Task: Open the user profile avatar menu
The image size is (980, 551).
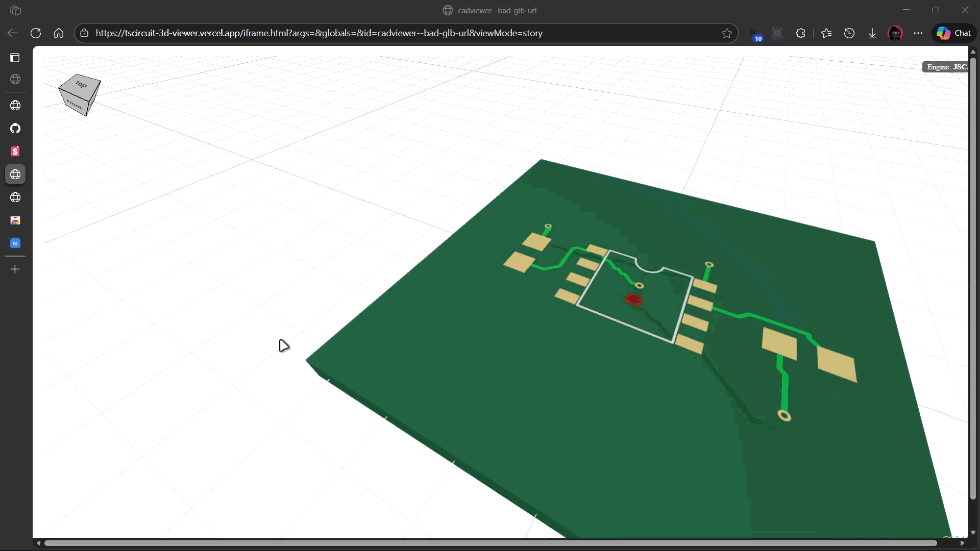Action: click(895, 33)
